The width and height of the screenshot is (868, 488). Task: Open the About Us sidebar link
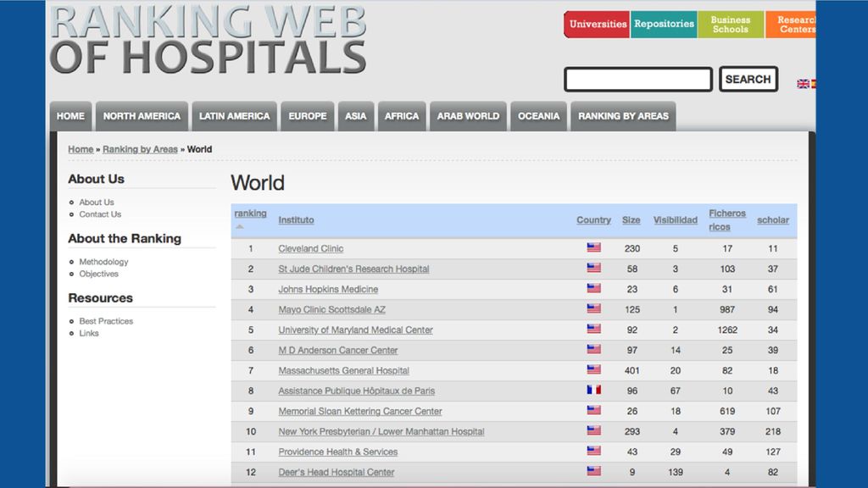tap(97, 202)
